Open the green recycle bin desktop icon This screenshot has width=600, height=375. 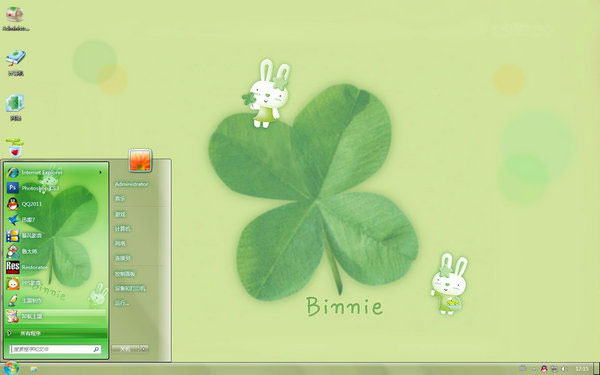(x=15, y=108)
